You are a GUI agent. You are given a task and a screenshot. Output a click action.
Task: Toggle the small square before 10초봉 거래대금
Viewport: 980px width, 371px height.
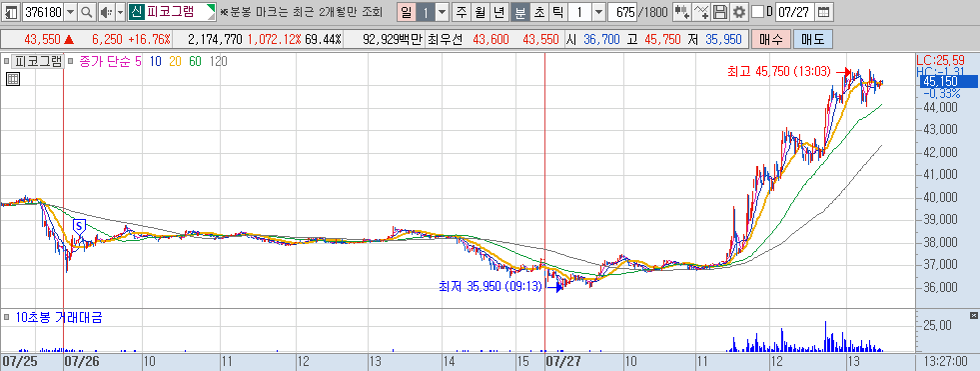[6, 318]
